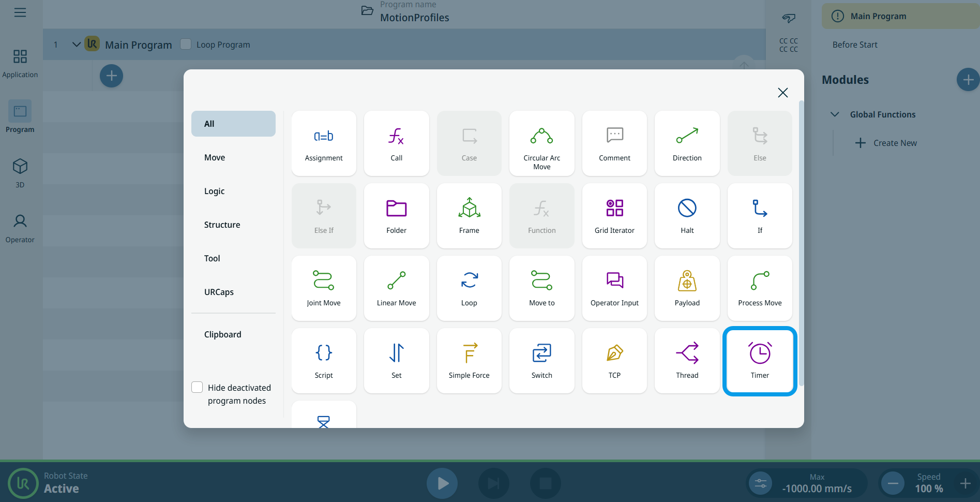980x502 pixels.
Task: Filter nodes by Logic category
Action: click(x=214, y=191)
